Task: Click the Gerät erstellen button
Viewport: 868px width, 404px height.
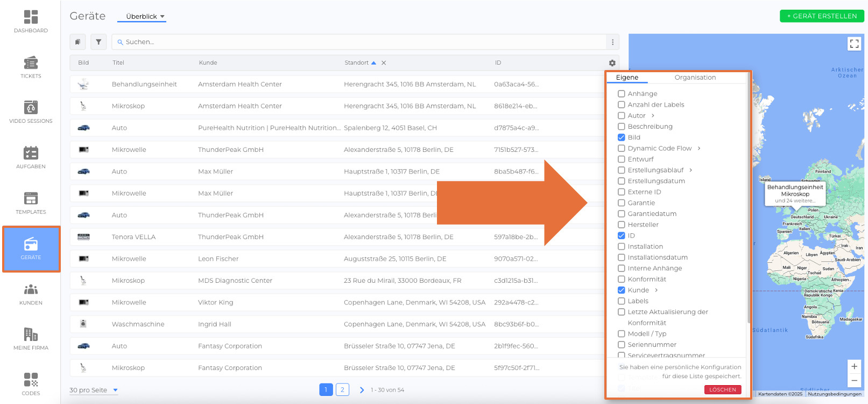Action: coord(821,16)
